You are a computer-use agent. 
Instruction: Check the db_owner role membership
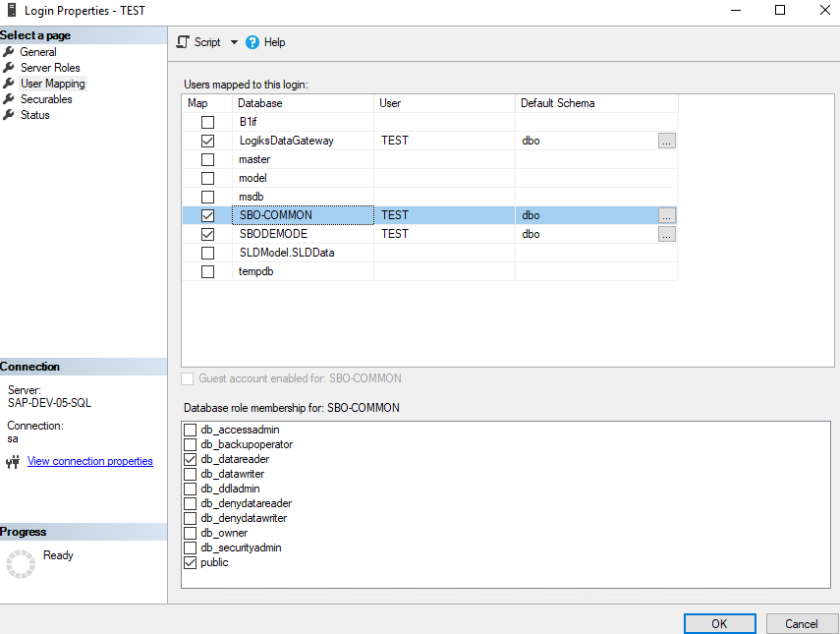(191, 533)
